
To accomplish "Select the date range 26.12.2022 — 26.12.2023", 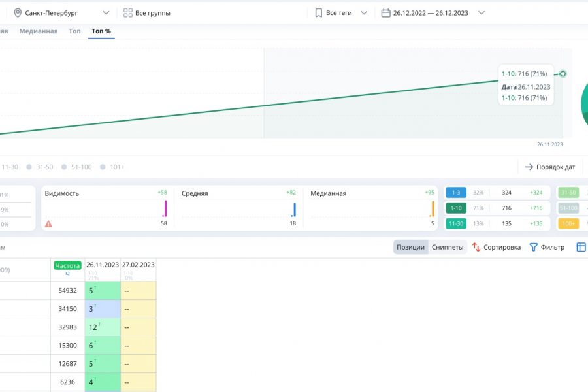I will pos(431,13).
